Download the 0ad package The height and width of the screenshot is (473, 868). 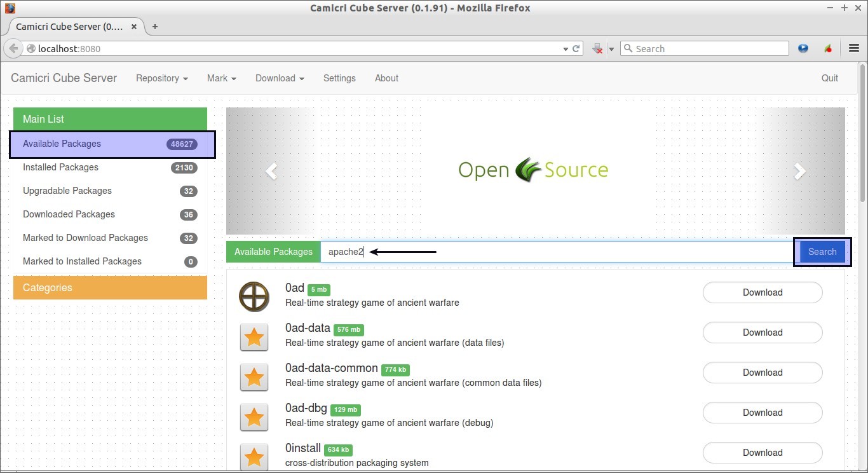763,292
